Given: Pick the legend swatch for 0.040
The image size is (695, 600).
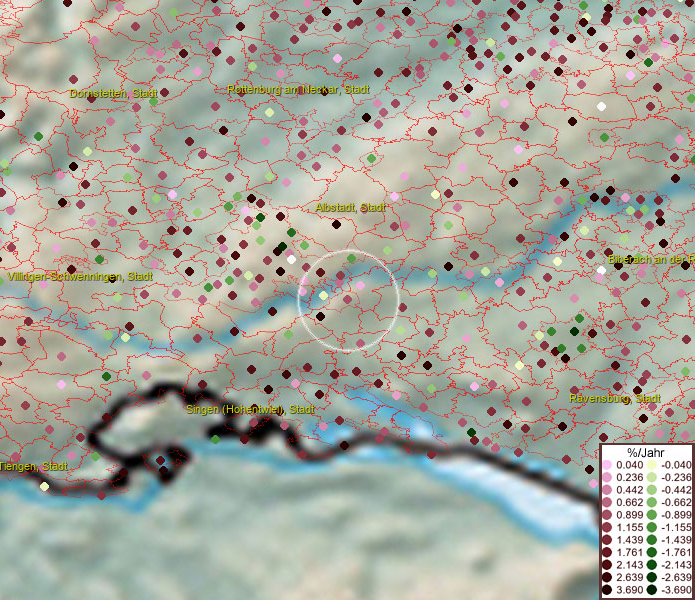Looking at the screenshot, I should tap(607, 465).
